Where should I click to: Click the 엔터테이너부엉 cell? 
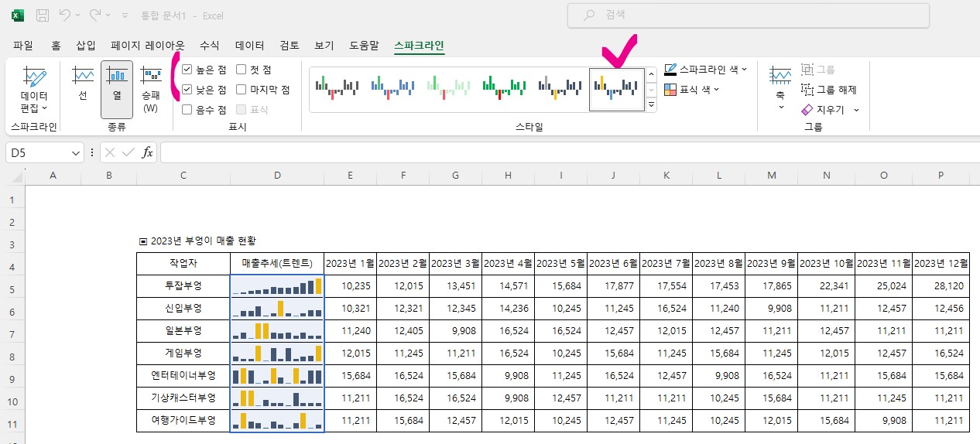(x=183, y=376)
